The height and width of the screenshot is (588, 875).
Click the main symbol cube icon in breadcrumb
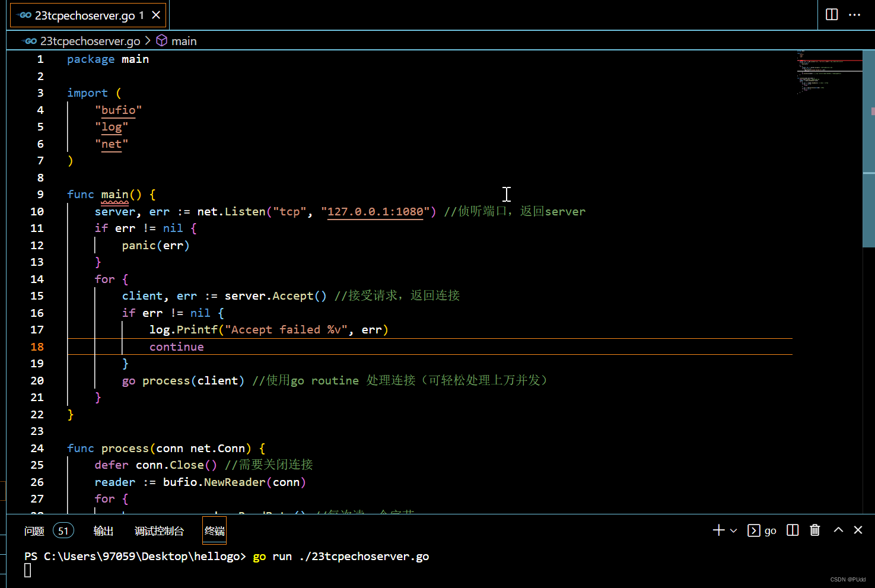(x=161, y=40)
